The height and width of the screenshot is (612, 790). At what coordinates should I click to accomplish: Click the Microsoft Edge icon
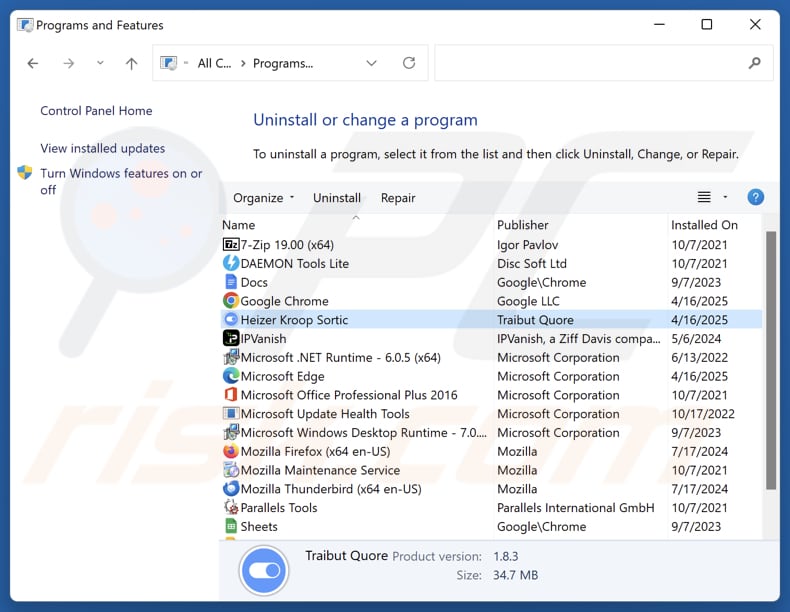231,376
